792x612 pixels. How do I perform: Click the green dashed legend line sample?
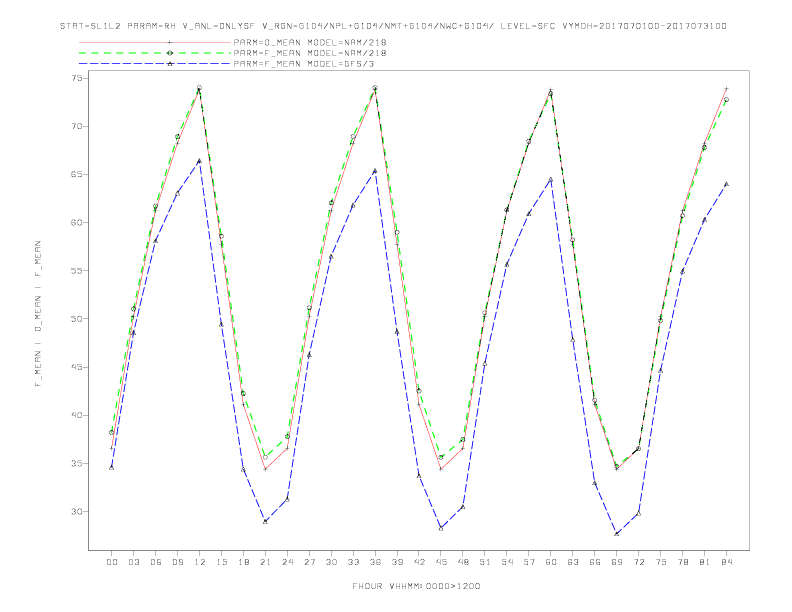click(155, 53)
